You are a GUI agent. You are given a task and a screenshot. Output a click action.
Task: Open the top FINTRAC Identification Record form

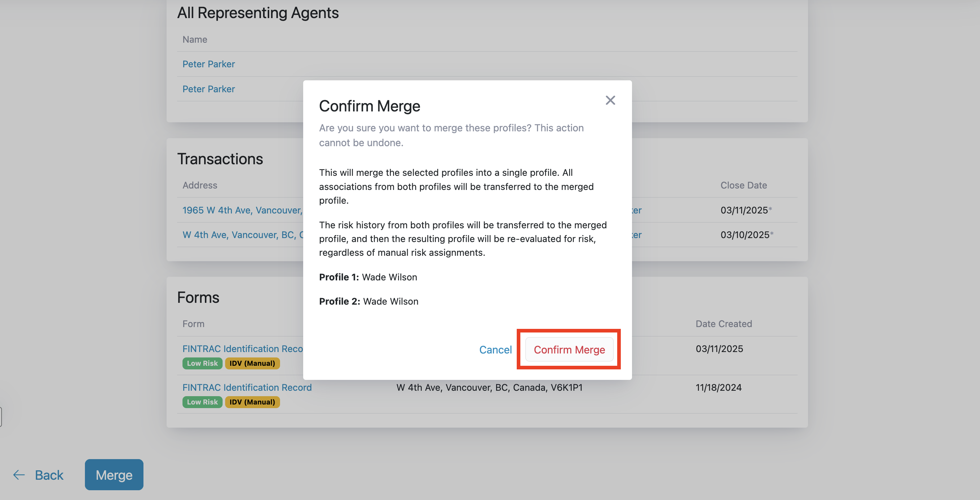click(x=242, y=348)
